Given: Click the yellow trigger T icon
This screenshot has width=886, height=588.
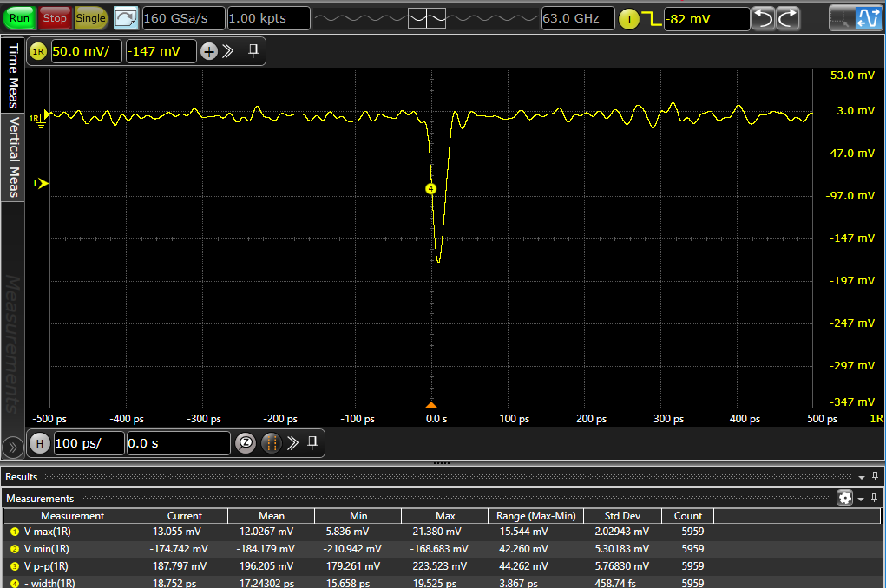Looking at the screenshot, I should (x=628, y=18).
